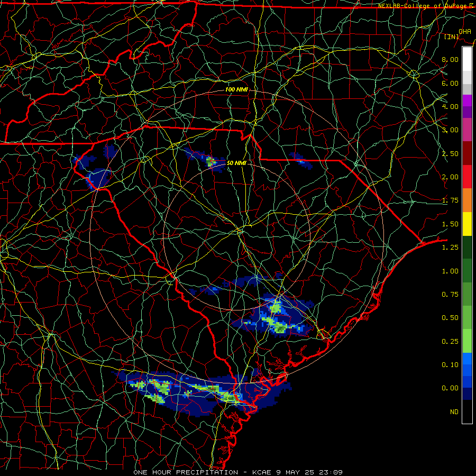Click the 'OHA' product label
Image resolution: width=476 pixels, height=476 pixels.
(x=465, y=32)
